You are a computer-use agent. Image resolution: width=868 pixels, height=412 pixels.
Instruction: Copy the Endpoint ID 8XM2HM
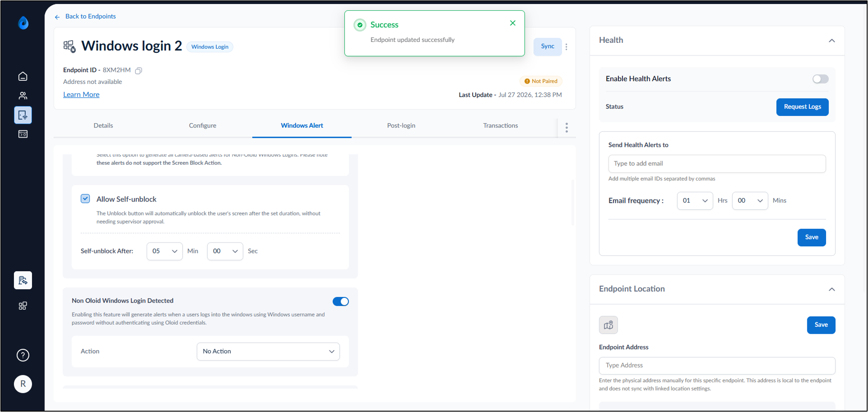coord(138,70)
